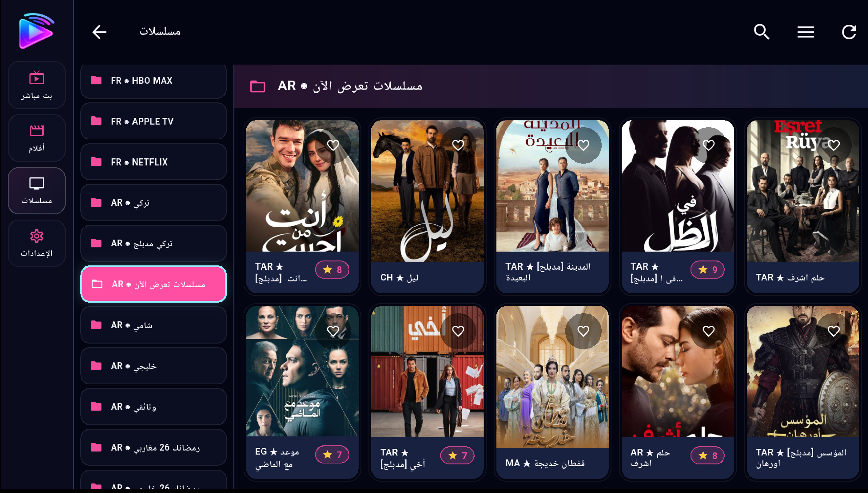
Task: Open movies (أفلام) sidebar icon
Action: [37, 138]
